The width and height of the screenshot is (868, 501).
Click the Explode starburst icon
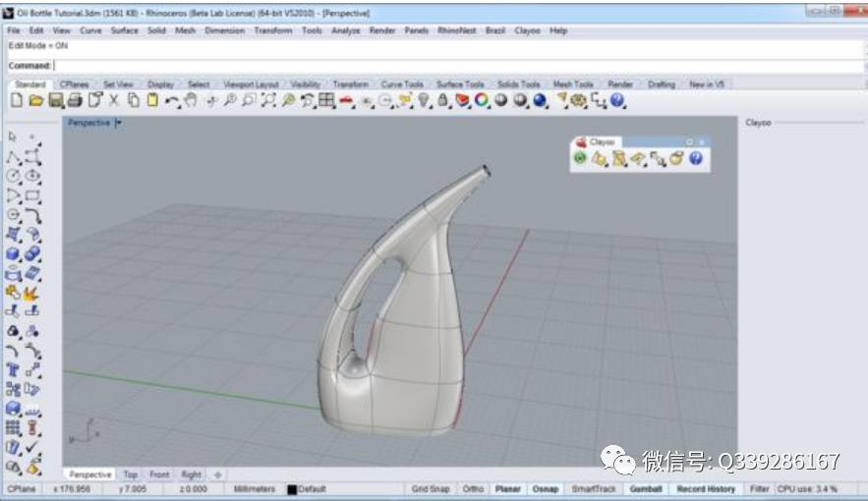click(31, 293)
